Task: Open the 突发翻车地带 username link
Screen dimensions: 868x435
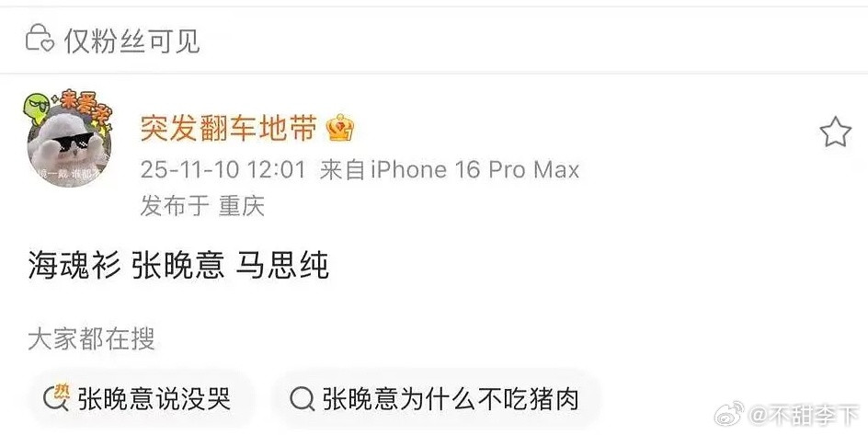Action: tap(229, 129)
